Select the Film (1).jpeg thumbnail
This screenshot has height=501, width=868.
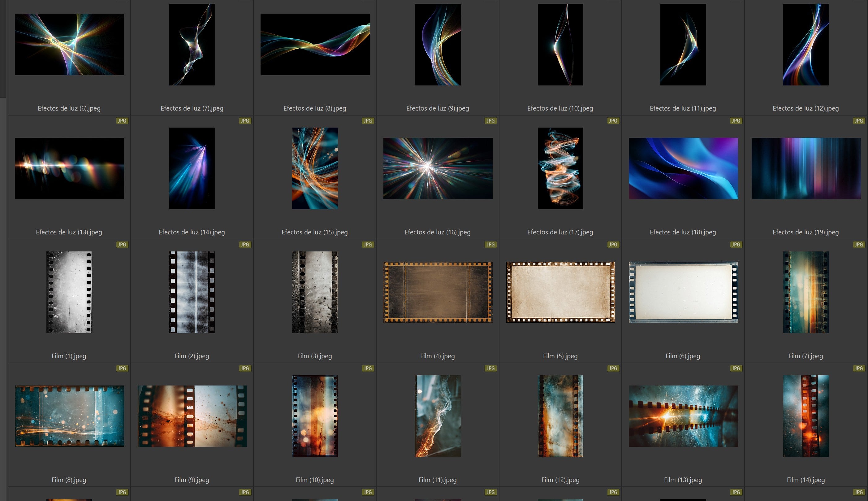click(69, 292)
